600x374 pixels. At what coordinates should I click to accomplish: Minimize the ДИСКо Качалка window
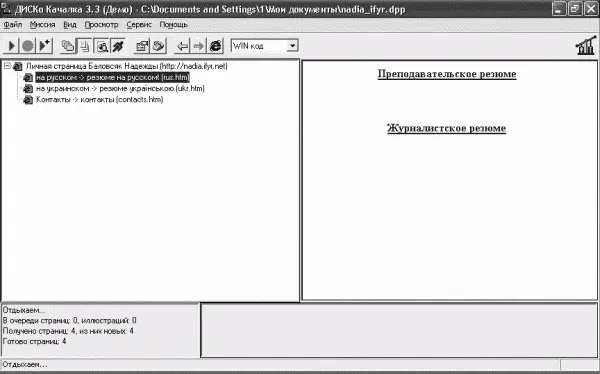(559, 9)
